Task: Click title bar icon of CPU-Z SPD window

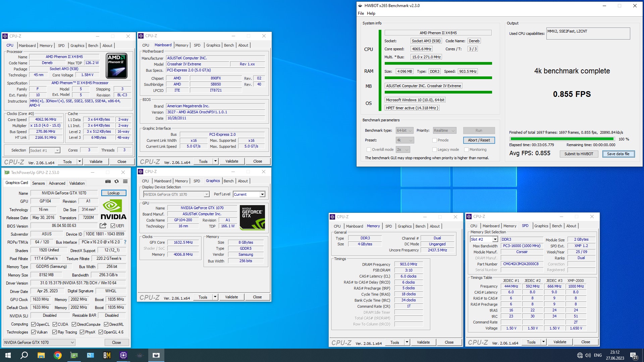Action: point(469,217)
